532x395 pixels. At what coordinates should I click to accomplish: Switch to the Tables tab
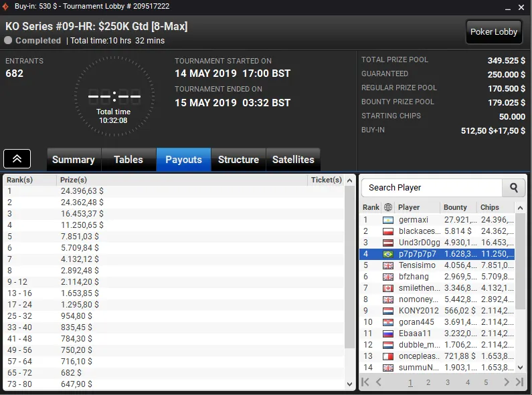click(128, 160)
